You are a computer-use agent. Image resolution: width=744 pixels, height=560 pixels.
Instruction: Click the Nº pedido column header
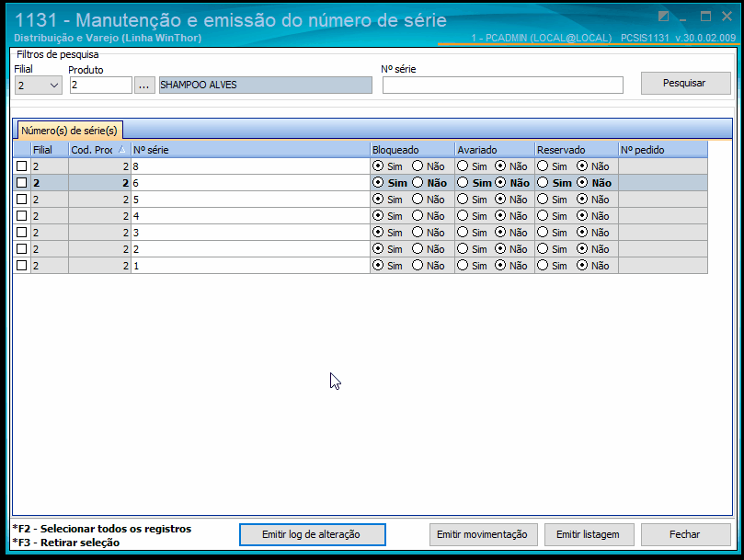click(663, 150)
